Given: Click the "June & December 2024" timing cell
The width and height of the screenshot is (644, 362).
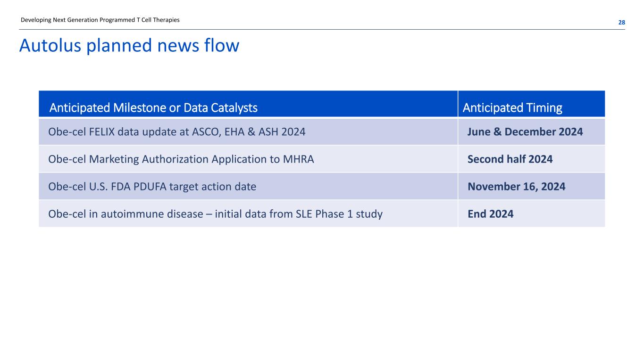Looking at the screenshot, I should point(525,132).
